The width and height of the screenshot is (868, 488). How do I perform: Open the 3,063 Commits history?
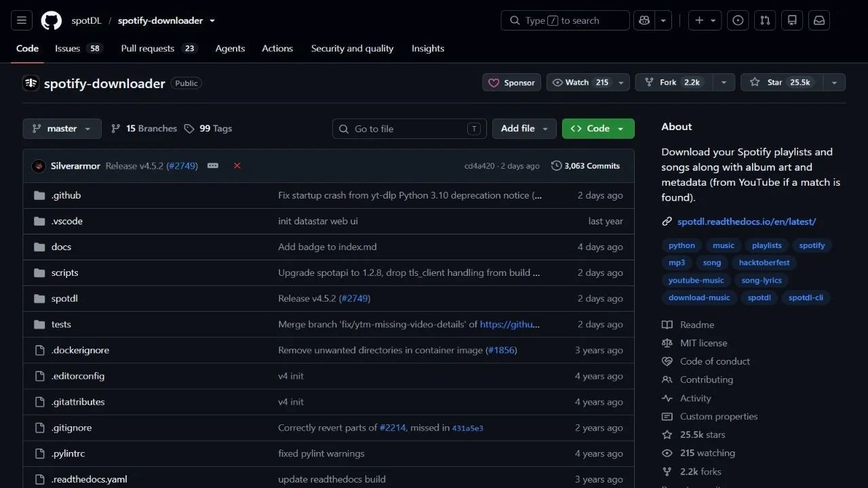coord(586,166)
